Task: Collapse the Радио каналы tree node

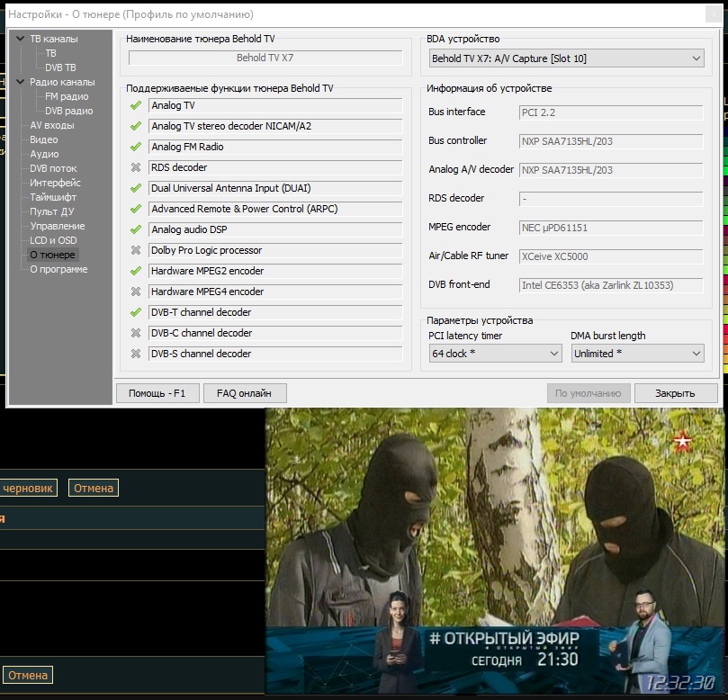Action: 21,82
